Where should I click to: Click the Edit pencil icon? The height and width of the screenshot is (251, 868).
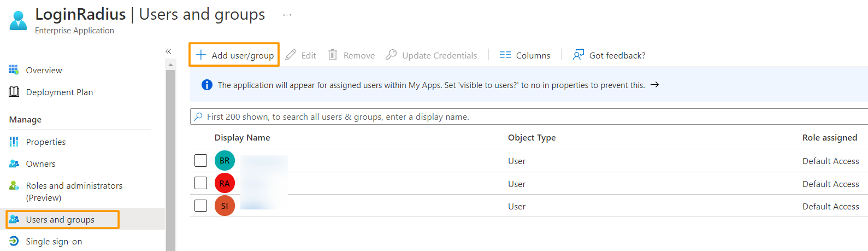pos(291,55)
